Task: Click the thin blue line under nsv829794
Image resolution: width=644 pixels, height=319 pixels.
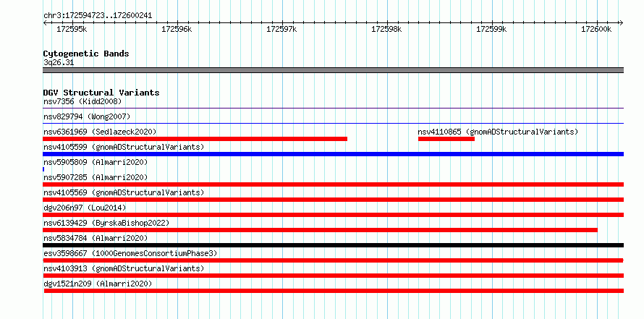Action: 333,123
